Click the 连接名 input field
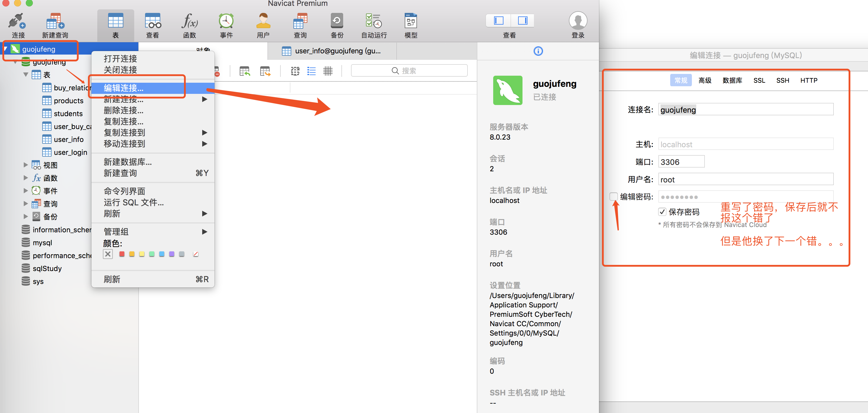The height and width of the screenshot is (413, 868). click(746, 110)
